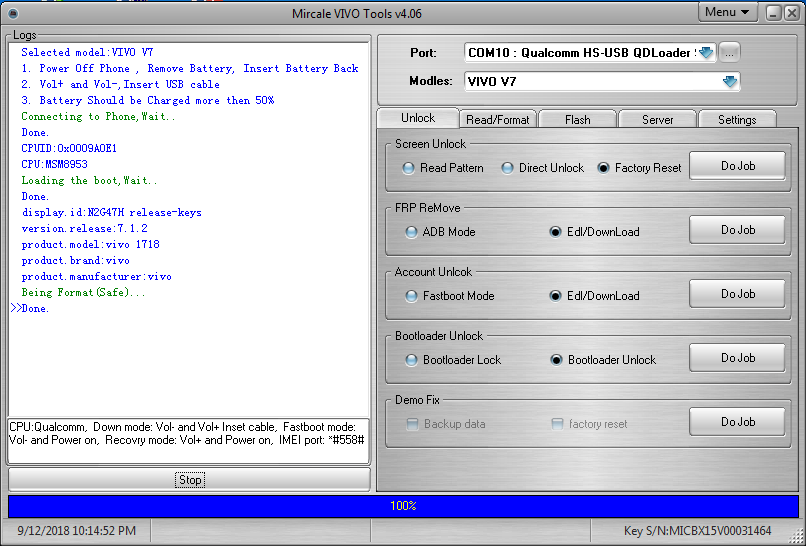Click log line 'product.manufacturer:vivo'
806x546 pixels.
coord(97,277)
